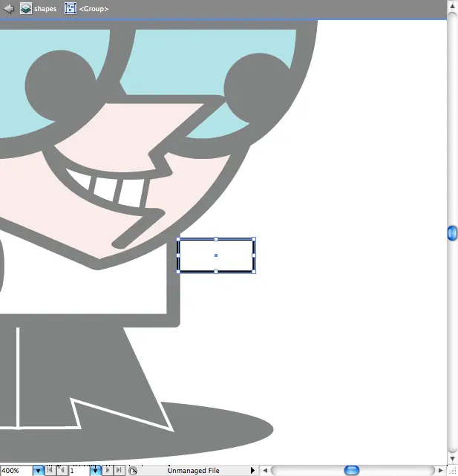Screen dimensions: 458x476
Task: Click the Version Cue status icon
Action: 133,471
